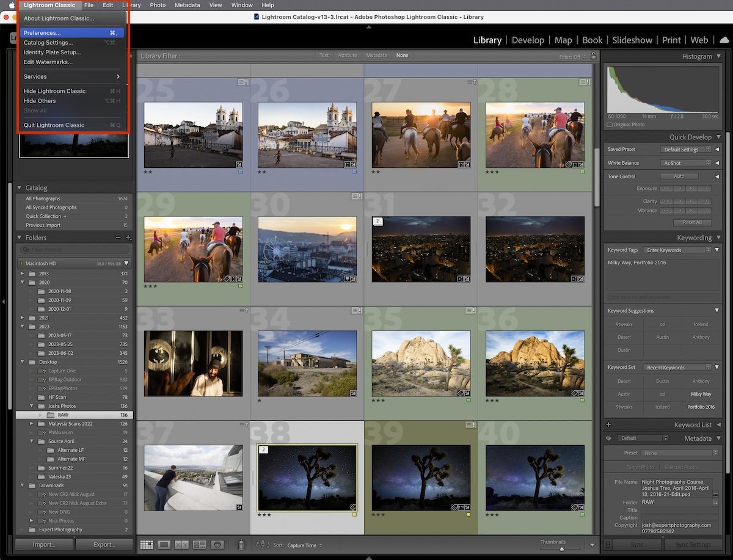
Task: Click the Import button
Action: [43, 545]
